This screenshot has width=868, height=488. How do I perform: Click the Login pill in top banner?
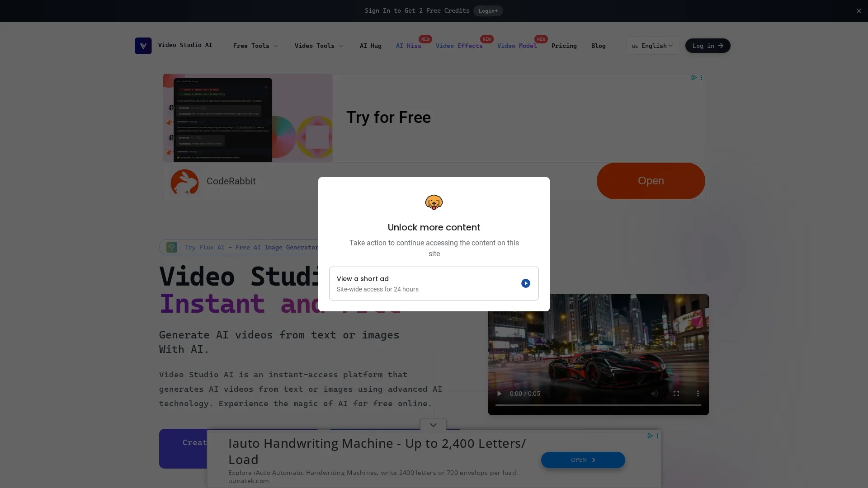tap(488, 11)
